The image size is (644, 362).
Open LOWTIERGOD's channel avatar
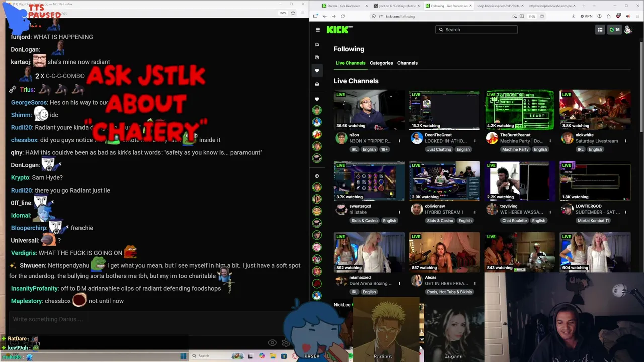(568, 209)
